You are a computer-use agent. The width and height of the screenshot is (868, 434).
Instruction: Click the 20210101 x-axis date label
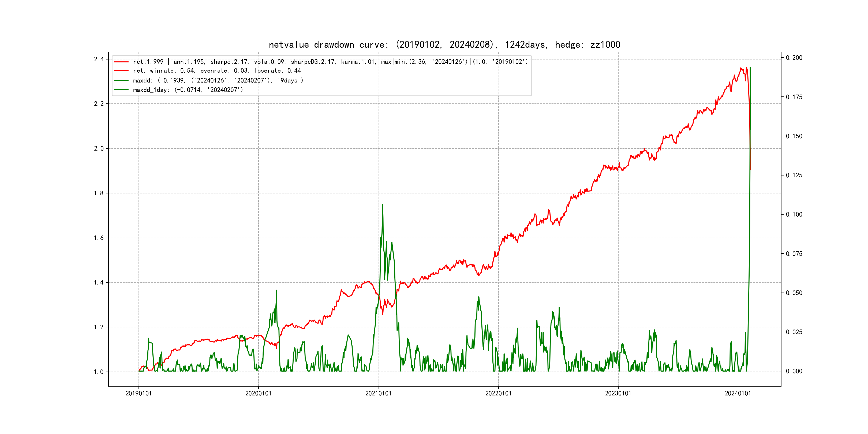click(x=378, y=394)
